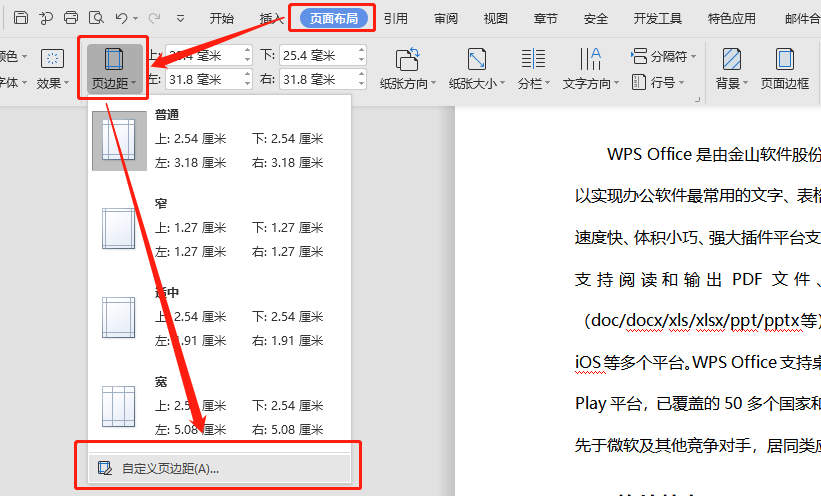Click the undo arrow in quick access toolbar
This screenshot has width=821, height=496.
(122, 18)
